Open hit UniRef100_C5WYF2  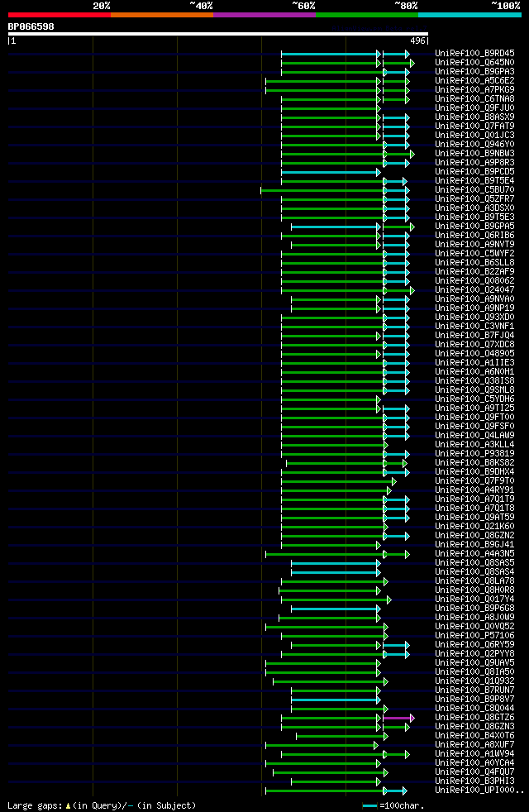[x=474, y=254]
